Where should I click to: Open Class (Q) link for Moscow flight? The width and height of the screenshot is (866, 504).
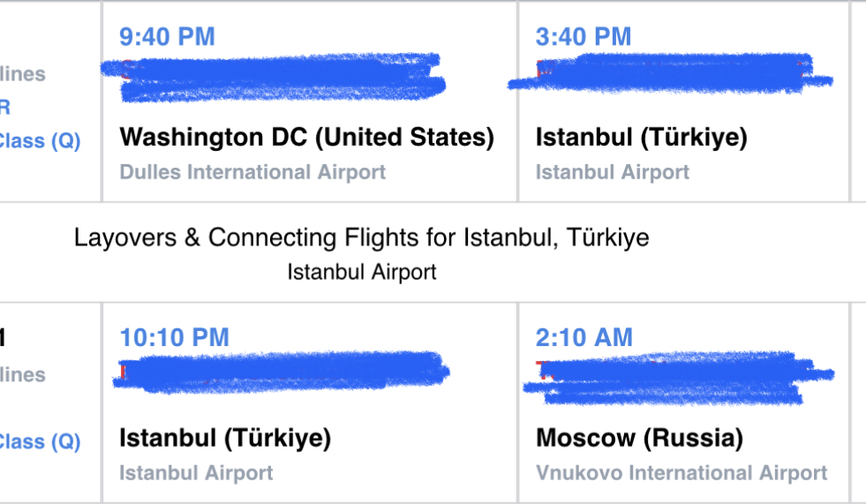(x=40, y=440)
